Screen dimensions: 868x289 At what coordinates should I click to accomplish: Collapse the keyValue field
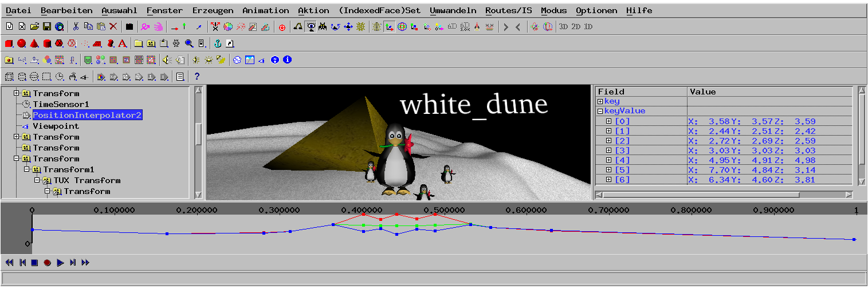tap(600, 111)
